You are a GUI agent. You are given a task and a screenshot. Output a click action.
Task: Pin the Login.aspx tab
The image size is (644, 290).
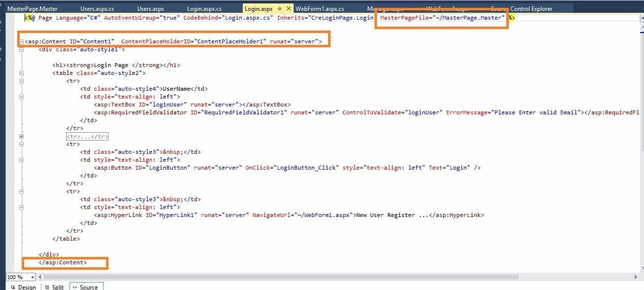tap(279, 9)
